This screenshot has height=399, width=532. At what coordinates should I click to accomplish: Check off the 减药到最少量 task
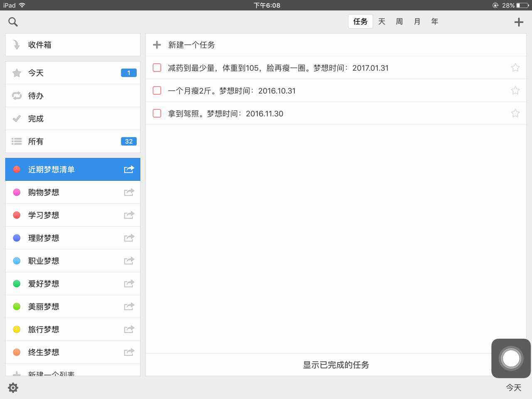click(157, 68)
